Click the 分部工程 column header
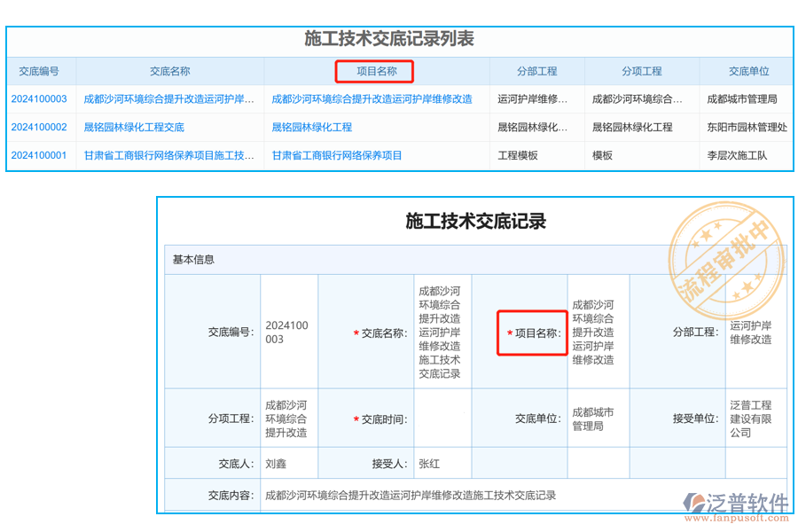The height and width of the screenshot is (532, 798). coord(536,71)
